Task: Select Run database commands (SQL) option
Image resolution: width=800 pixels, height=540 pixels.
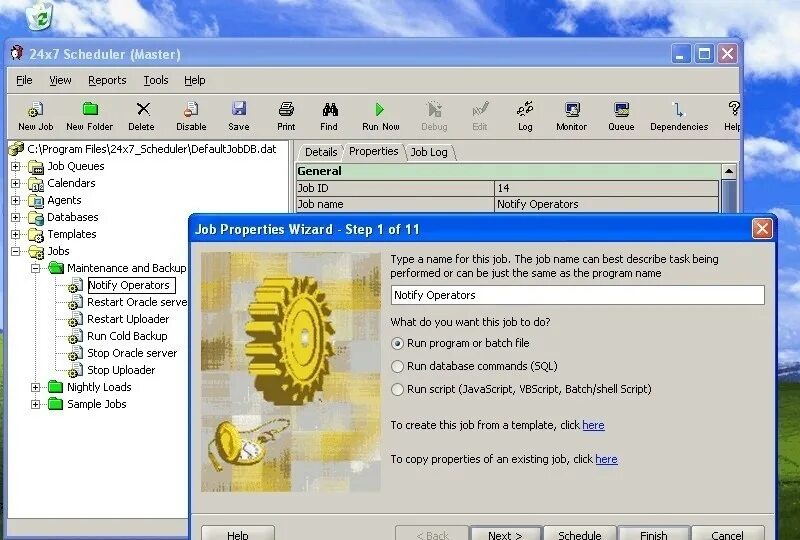Action: tap(397, 366)
